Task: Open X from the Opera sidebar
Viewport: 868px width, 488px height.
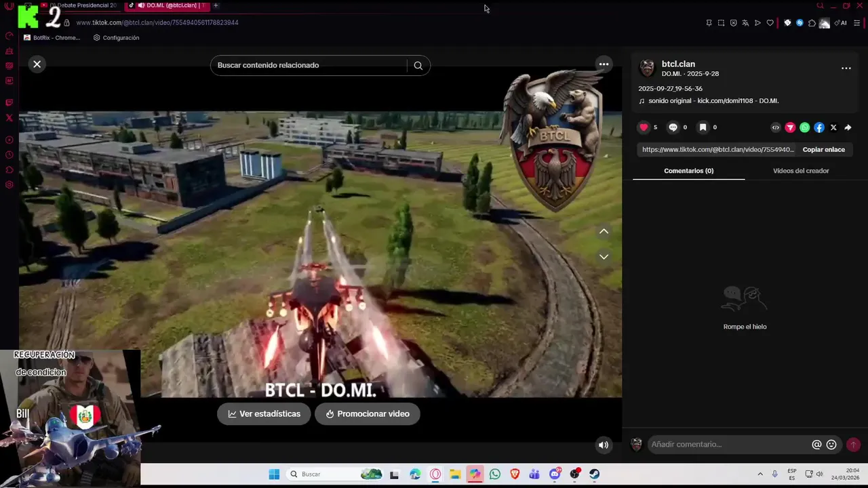Action: [x=9, y=118]
